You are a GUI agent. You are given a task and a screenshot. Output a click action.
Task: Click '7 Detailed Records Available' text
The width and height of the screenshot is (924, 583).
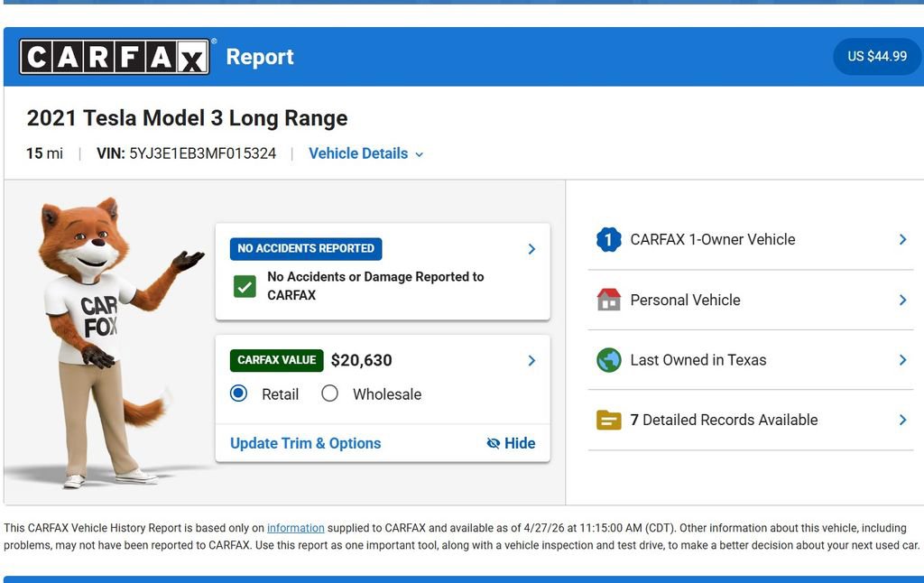pos(724,420)
